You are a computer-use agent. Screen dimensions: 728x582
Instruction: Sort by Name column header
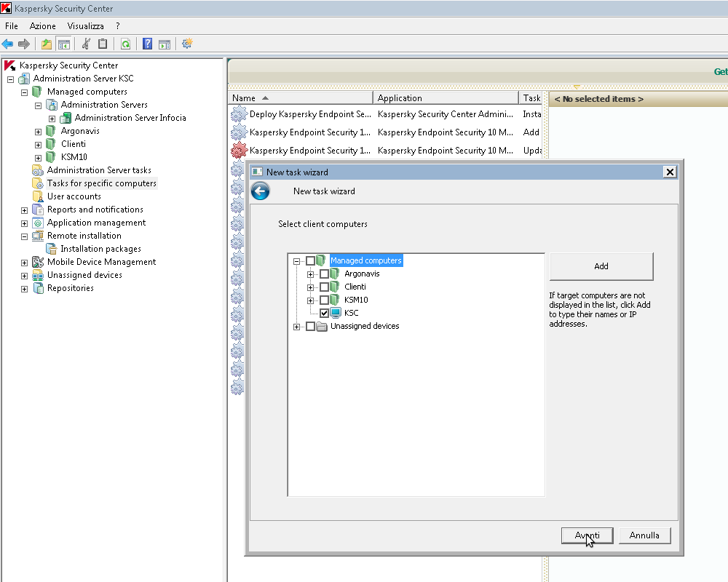(301, 98)
